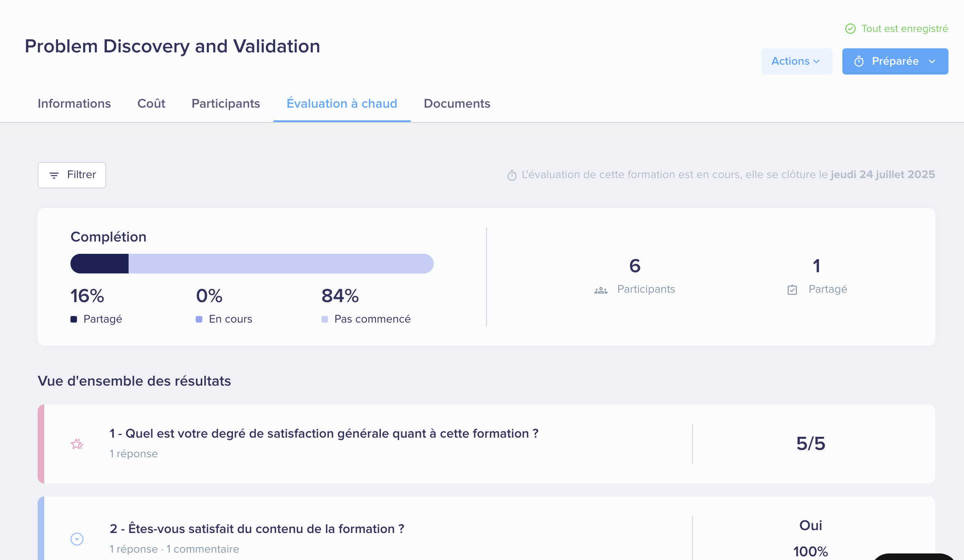Image resolution: width=964 pixels, height=560 pixels.
Task: Click the participants group icon
Action: click(x=601, y=290)
